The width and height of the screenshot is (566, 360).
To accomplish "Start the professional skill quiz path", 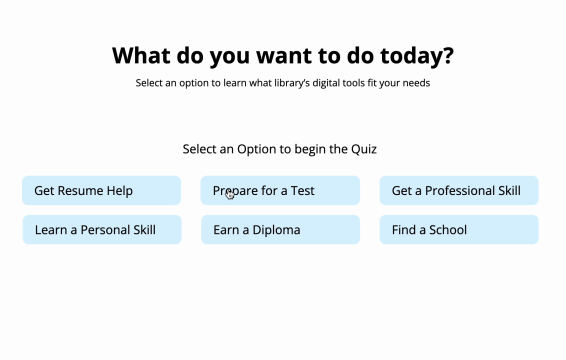I will click(x=459, y=190).
